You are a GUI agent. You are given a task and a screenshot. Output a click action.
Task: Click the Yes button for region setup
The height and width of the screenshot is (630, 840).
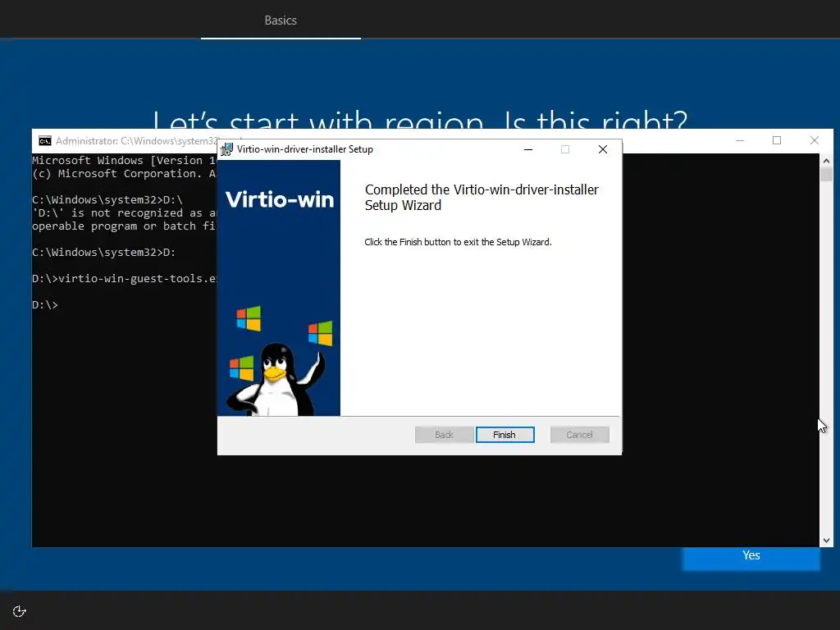click(751, 557)
